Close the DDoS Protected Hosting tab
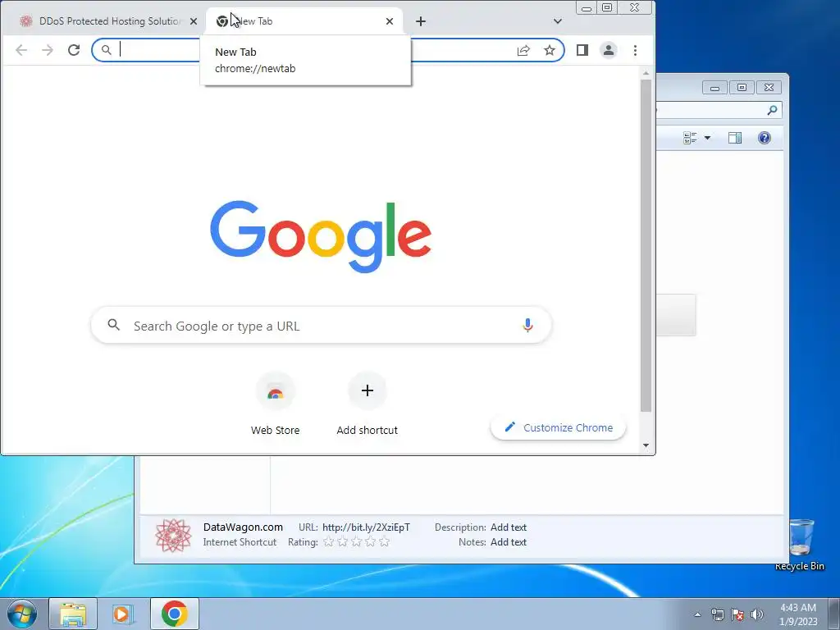The width and height of the screenshot is (840, 630). pyautogui.click(x=194, y=21)
